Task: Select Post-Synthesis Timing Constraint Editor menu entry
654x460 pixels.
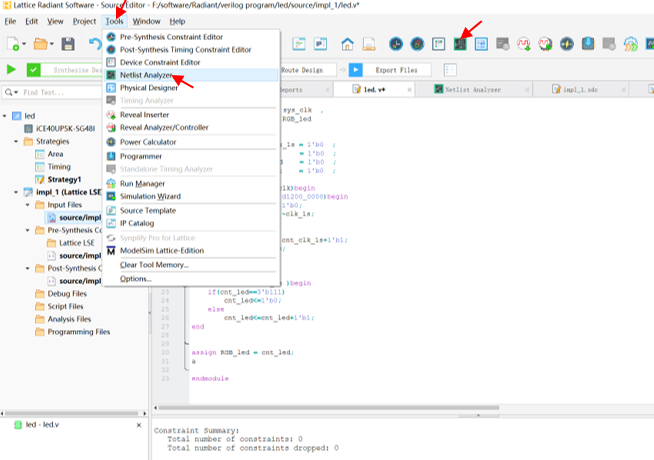Action: click(x=191, y=50)
